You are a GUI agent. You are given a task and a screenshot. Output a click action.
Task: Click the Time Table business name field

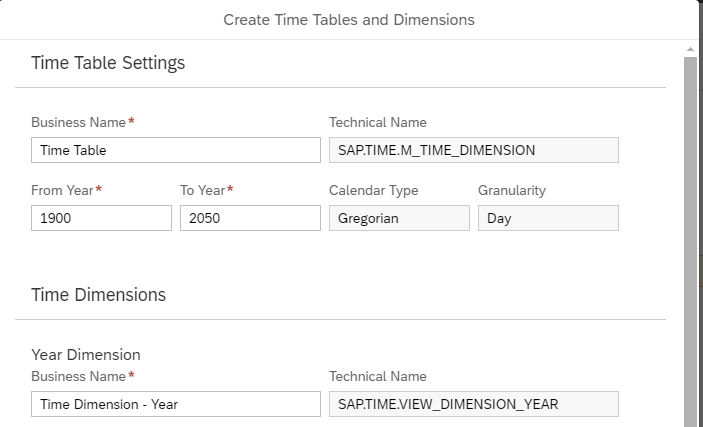[175, 150]
